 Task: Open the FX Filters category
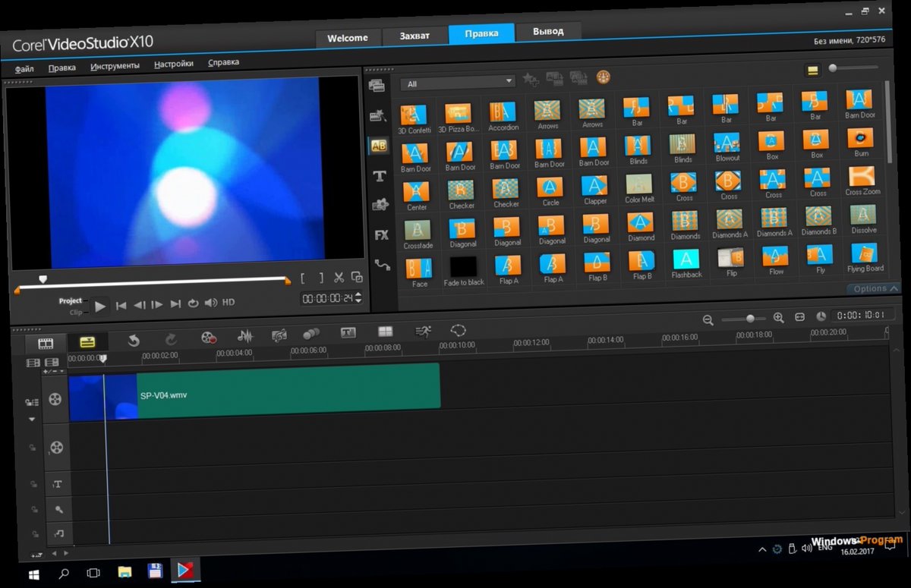tap(380, 237)
